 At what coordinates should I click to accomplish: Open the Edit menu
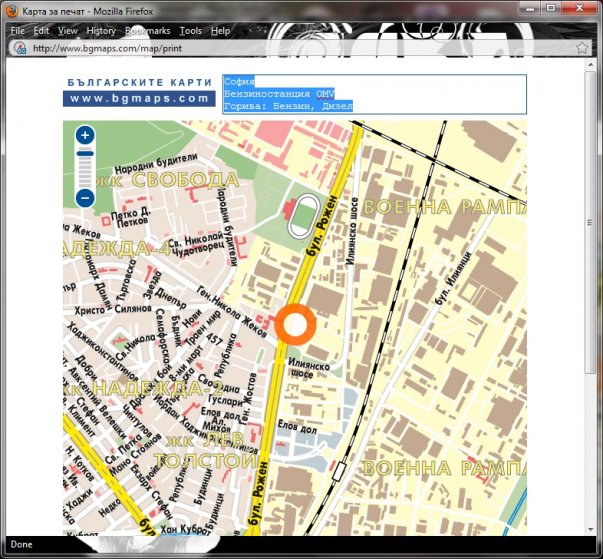[x=41, y=31]
